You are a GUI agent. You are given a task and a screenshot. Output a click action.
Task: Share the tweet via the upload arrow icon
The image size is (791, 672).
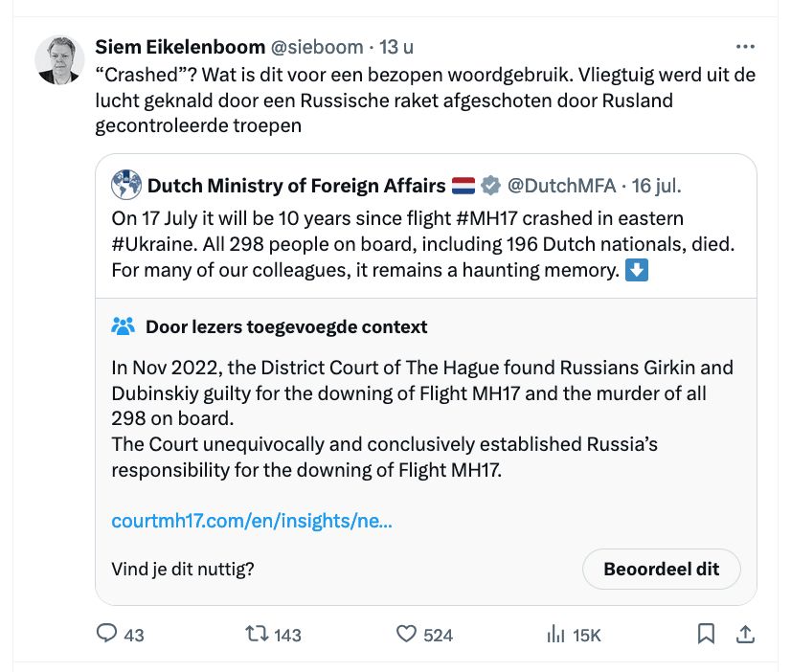click(x=743, y=634)
